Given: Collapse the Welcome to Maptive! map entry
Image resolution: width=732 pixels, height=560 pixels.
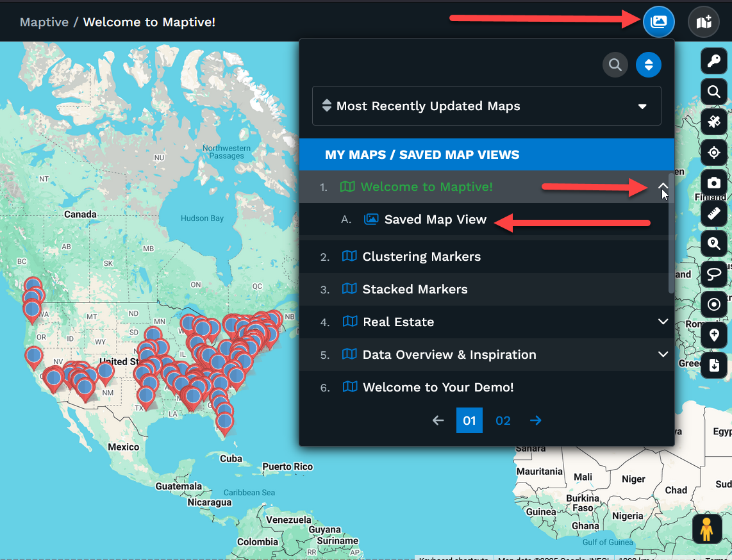Looking at the screenshot, I should [662, 186].
